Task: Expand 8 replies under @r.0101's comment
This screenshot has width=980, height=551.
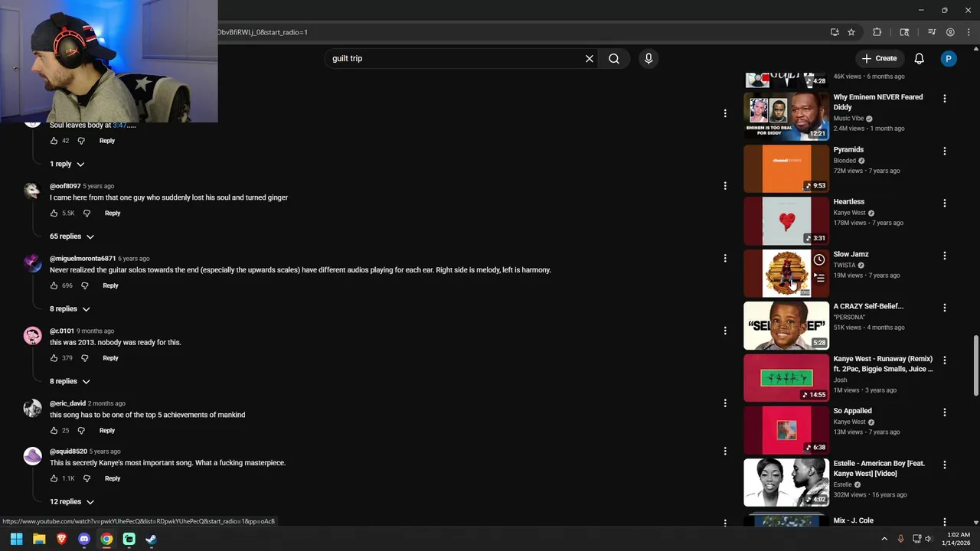Action: (70, 381)
